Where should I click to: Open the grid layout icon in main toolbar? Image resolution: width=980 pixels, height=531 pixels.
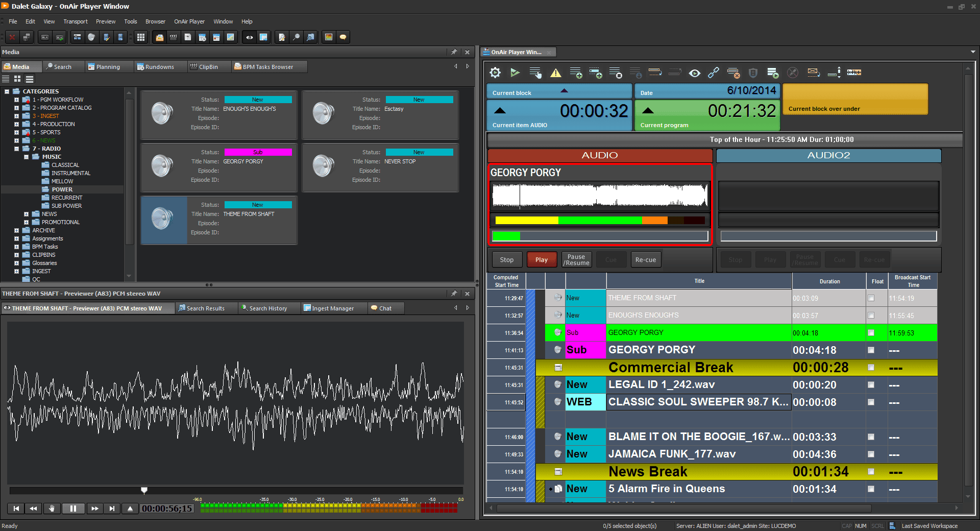coord(141,37)
